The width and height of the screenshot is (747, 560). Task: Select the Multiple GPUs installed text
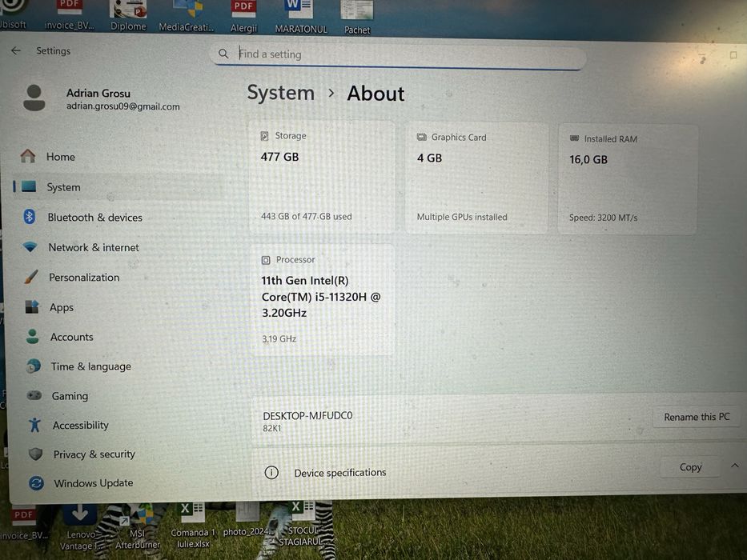[x=462, y=217]
